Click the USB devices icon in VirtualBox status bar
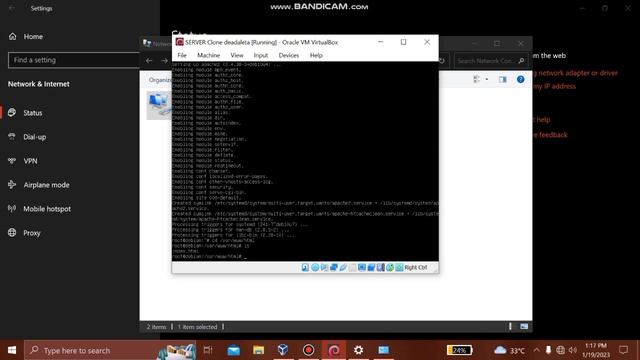This screenshot has width=640, height=360. pyautogui.click(x=343, y=267)
